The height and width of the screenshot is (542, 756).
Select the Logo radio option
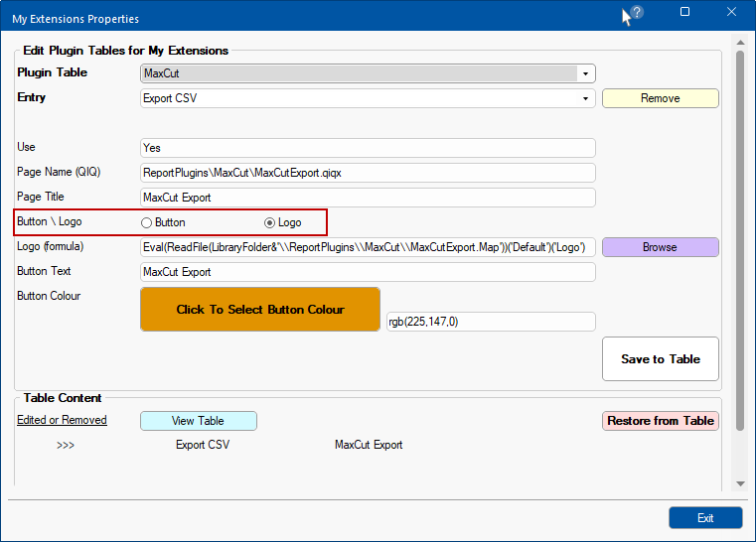click(x=269, y=222)
